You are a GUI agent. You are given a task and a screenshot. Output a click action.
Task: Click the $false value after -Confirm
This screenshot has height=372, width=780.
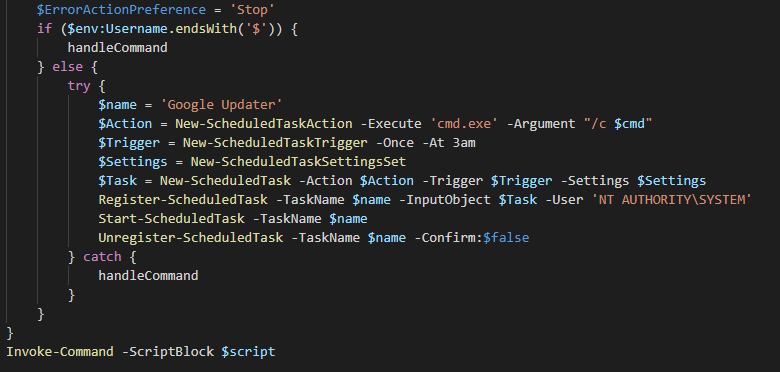pos(506,238)
